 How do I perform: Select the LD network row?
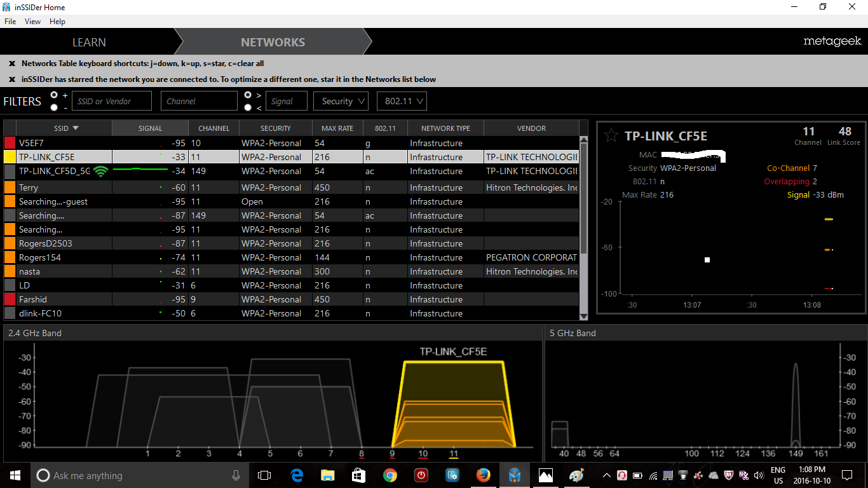pyautogui.click(x=292, y=285)
